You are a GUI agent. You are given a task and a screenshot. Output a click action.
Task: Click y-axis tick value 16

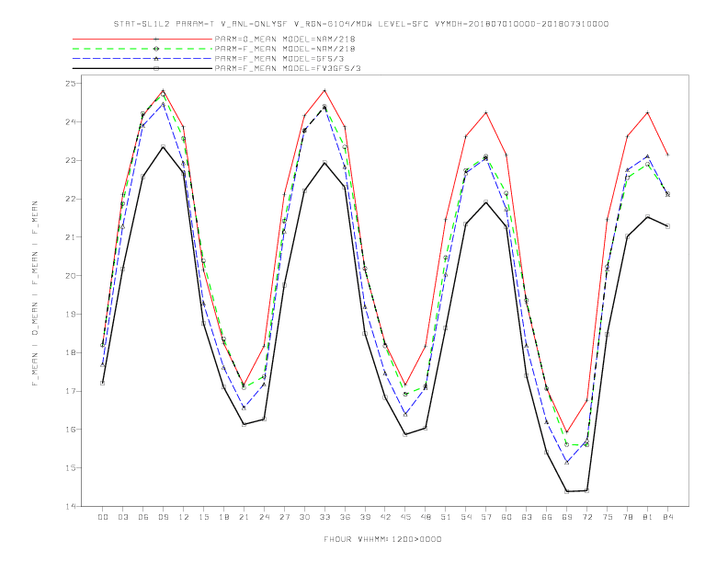71,430
